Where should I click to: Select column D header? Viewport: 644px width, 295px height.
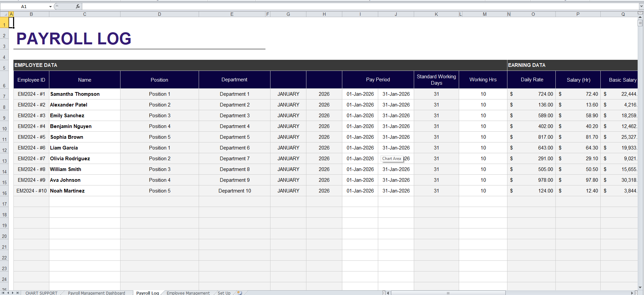coord(159,14)
